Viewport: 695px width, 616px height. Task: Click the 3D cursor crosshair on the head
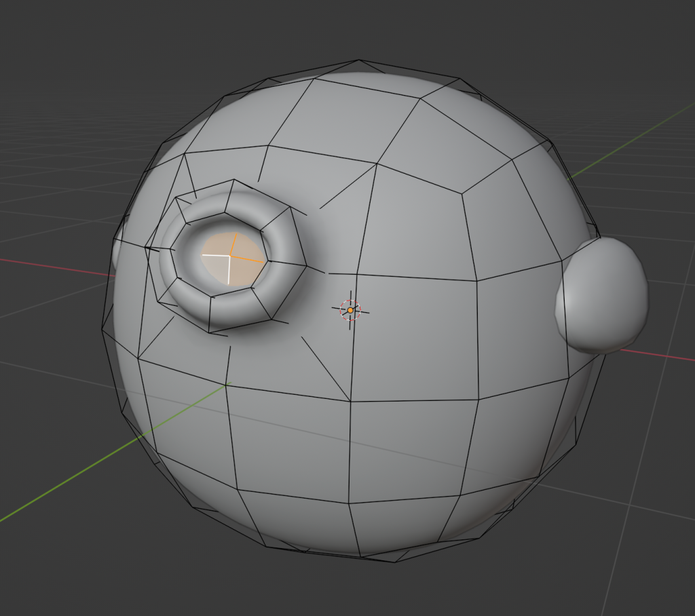point(350,310)
